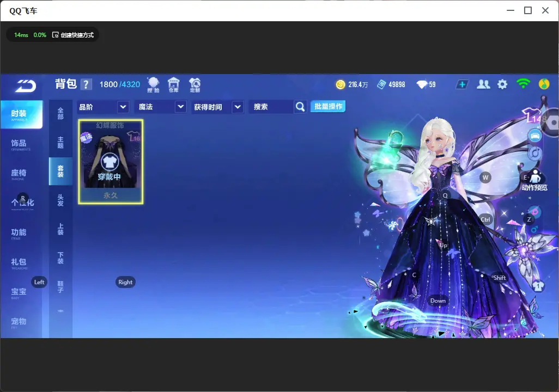This screenshot has height=392, width=559.
Task: Switch to the 个性化 tab
Action: (21, 204)
